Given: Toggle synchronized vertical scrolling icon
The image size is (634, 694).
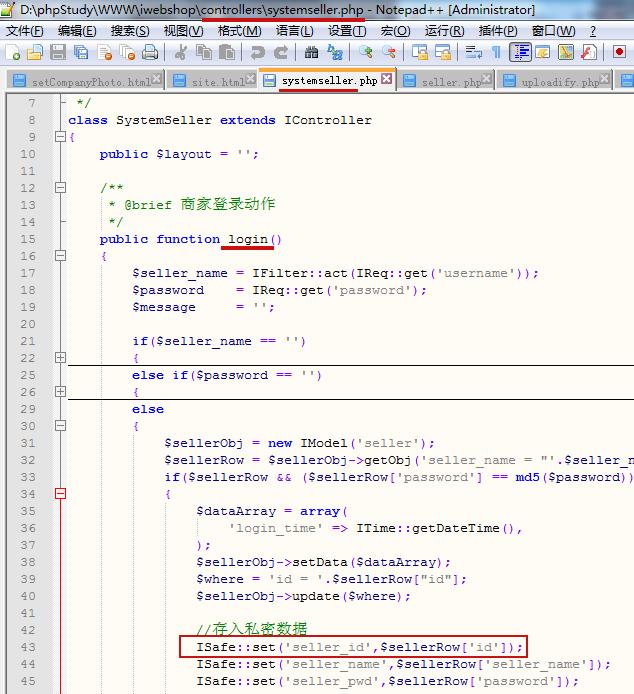Looking at the screenshot, I should click(419, 52).
